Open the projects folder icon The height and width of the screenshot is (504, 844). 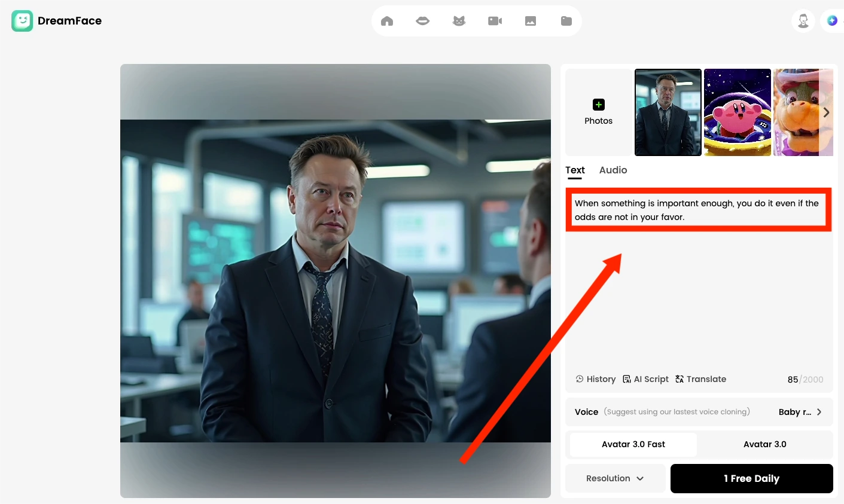(x=566, y=20)
